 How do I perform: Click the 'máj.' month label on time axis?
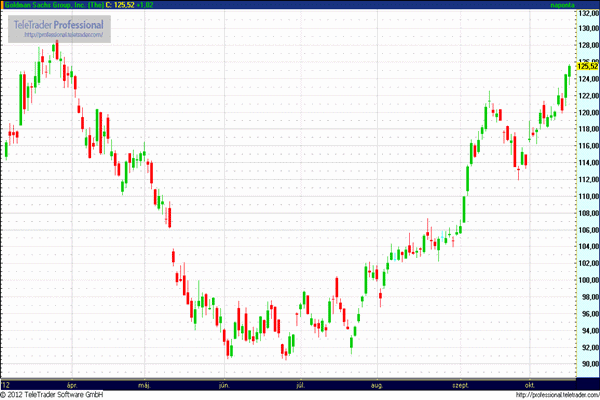coord(144,385)
